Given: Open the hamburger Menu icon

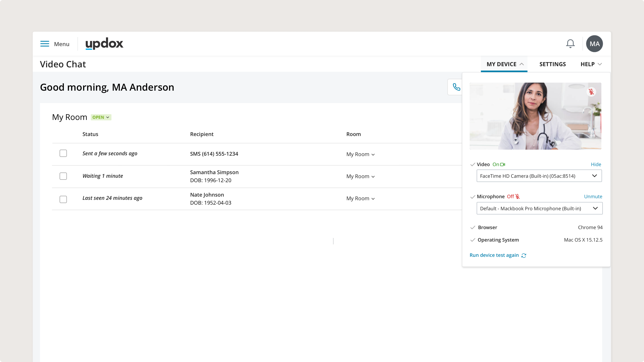Looking at the screenshot, I should pos(45,44).
